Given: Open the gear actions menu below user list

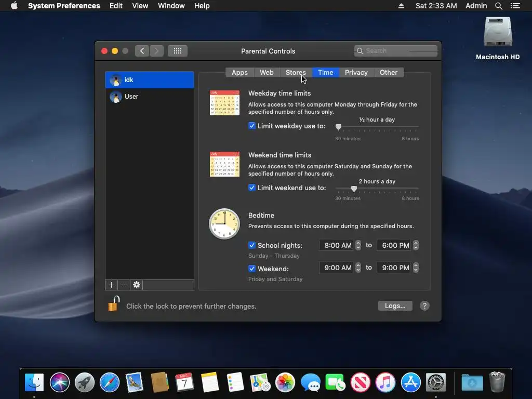Looking at the screenshot, I should click(x=137, y=285).
